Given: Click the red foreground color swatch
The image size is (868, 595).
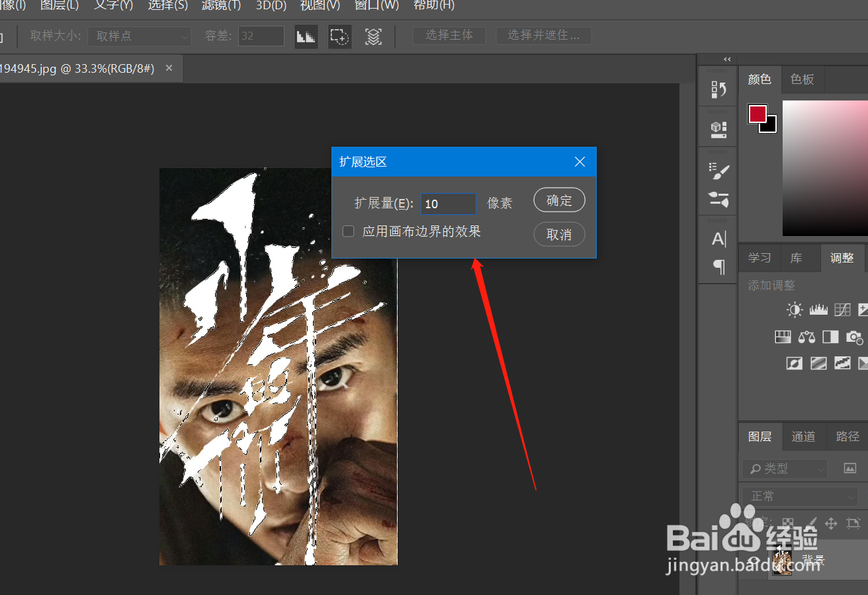Looking at the screenshot, I should (x=757, y=114).
